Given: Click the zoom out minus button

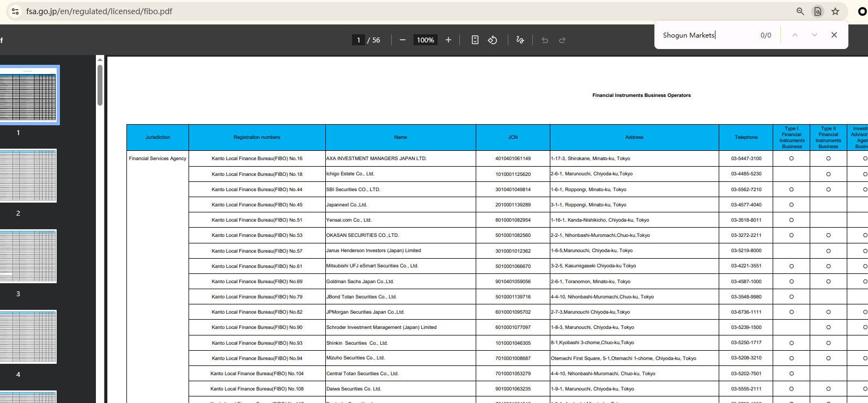Looking at the screenshot, I should (402, 40).
